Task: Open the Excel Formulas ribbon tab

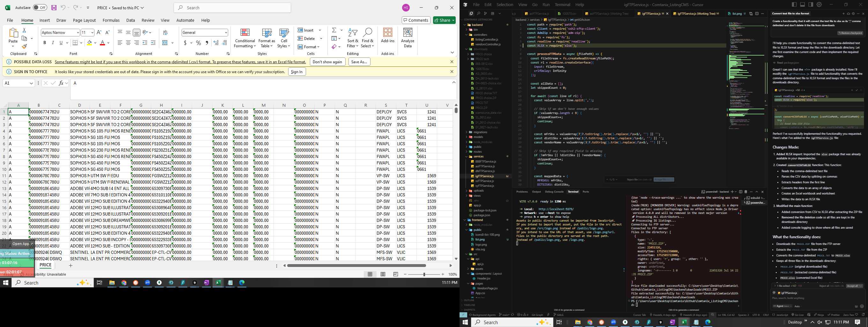Action: point(111,20)
